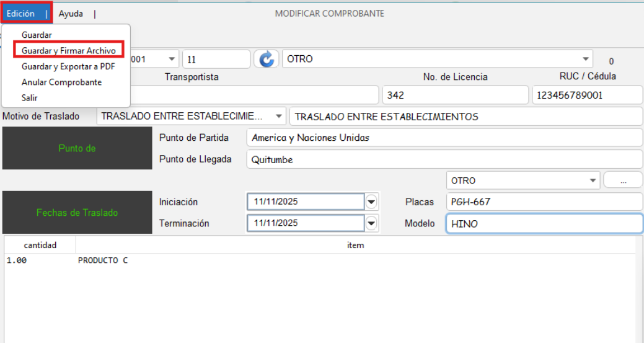Viewport: 644px width, 343px height.
Task: Click the Modelo field containing HINO
Action: coord(543,224)
